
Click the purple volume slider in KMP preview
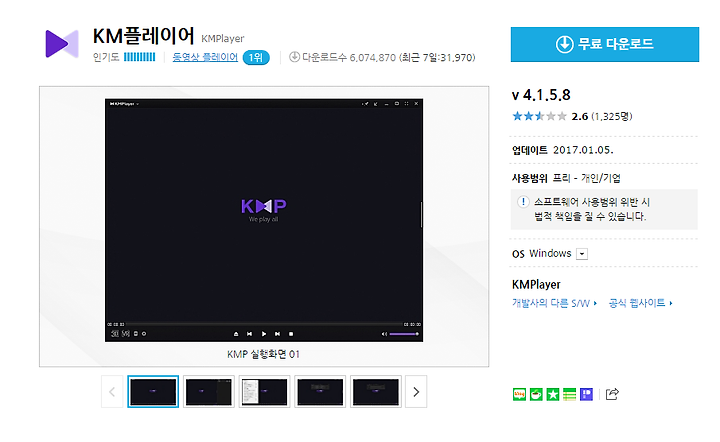tap(404, 334)
